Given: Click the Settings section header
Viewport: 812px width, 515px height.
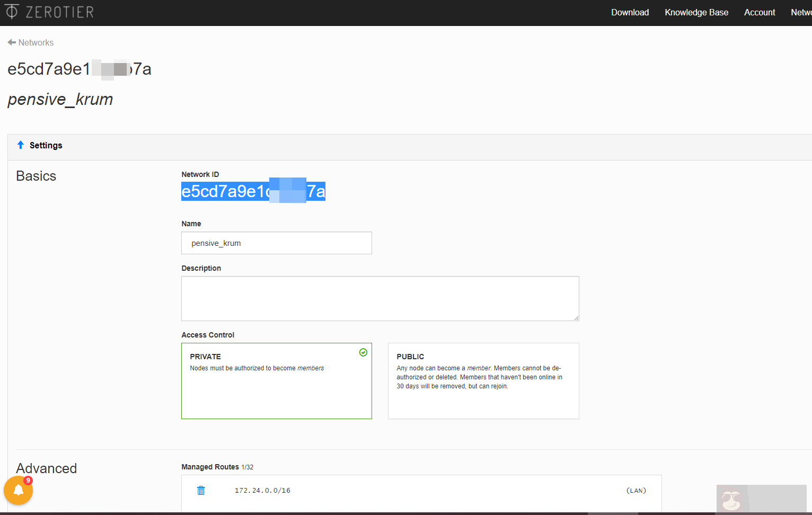Looking at the screenshot, I should [46, 145].
